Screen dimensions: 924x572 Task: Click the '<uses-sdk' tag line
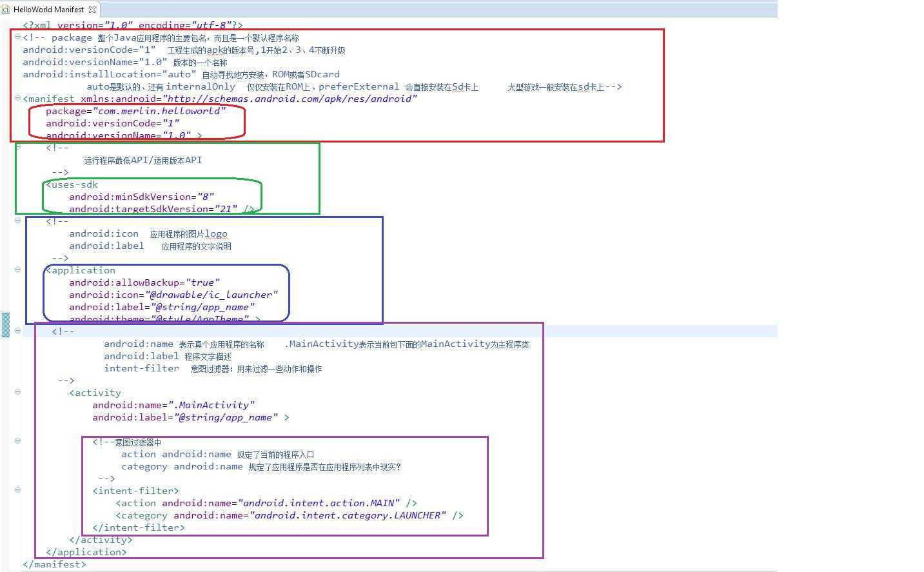point(72,184)
